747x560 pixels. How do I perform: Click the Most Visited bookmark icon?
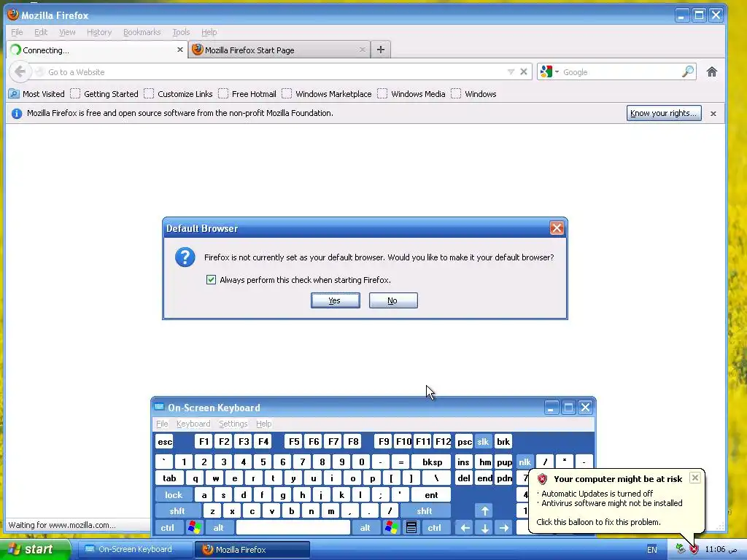pos(14,94)
